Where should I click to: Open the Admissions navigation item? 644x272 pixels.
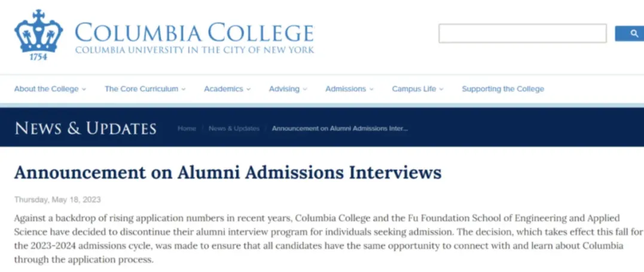click(346, 88)
